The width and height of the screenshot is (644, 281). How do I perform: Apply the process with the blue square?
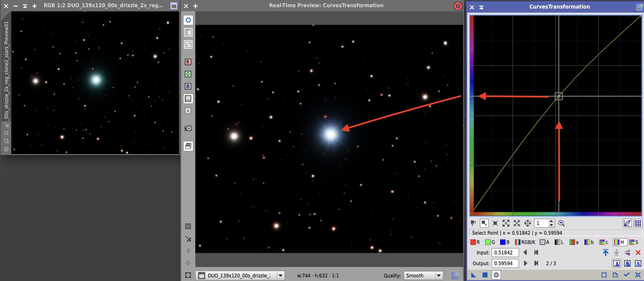[485, 275]
